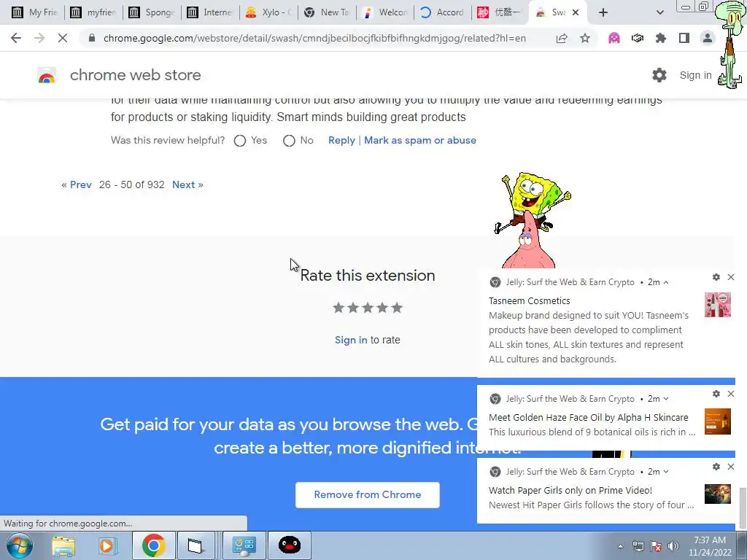
Task: Show hidden system tray icons
Action: point(620,546)
